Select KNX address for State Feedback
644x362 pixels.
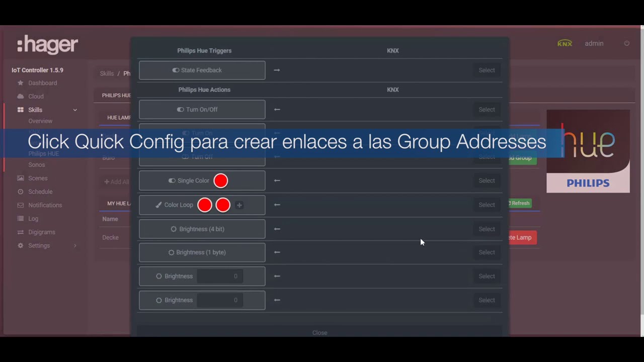coord(487,70)
